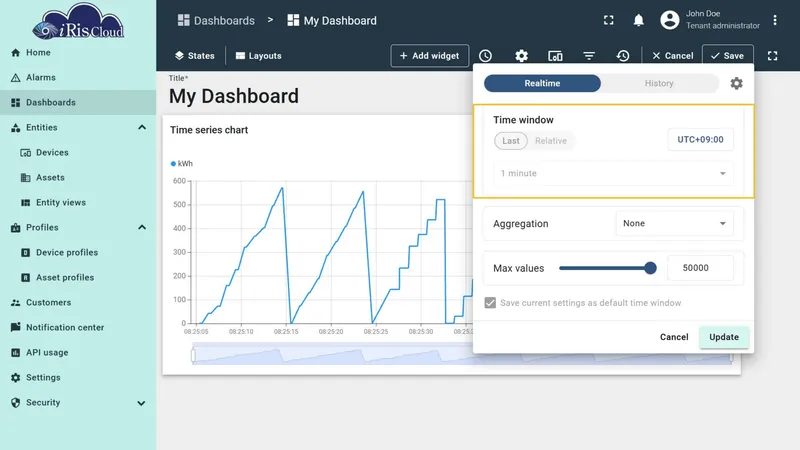Cancel dashboard editing in toolbar
This screenshot has width=800, height=450.
(x=672, y=56)
